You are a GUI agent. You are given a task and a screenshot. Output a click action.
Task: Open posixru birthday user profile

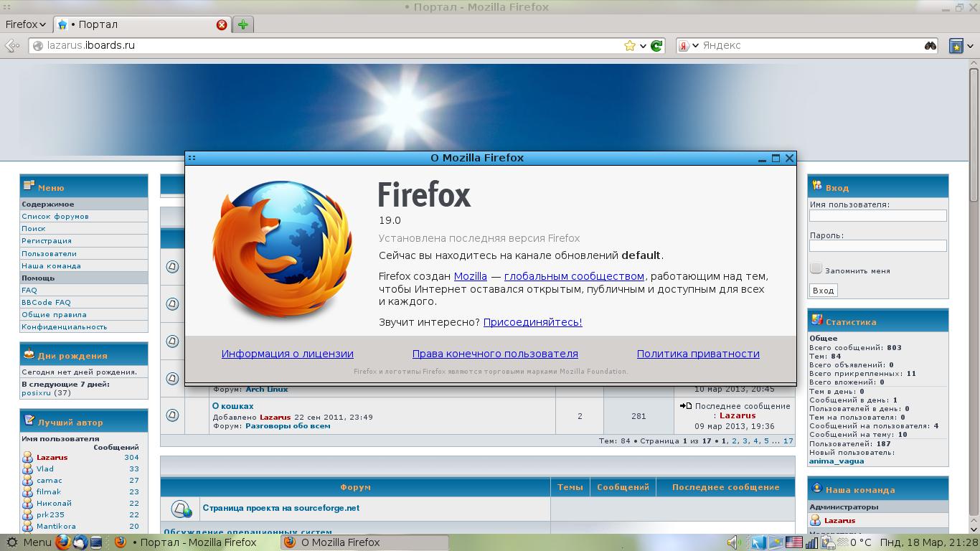36,393
